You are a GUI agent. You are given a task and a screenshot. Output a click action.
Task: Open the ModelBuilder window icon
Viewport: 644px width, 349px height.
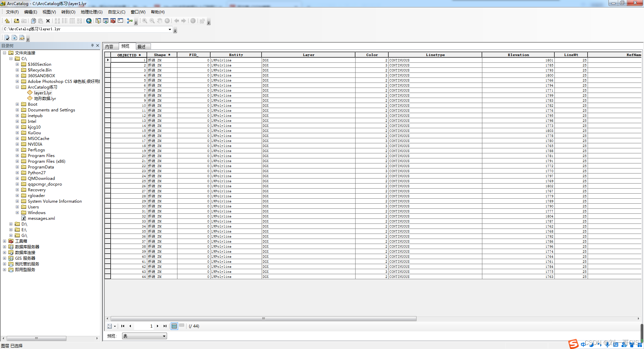tap(130, 21)
